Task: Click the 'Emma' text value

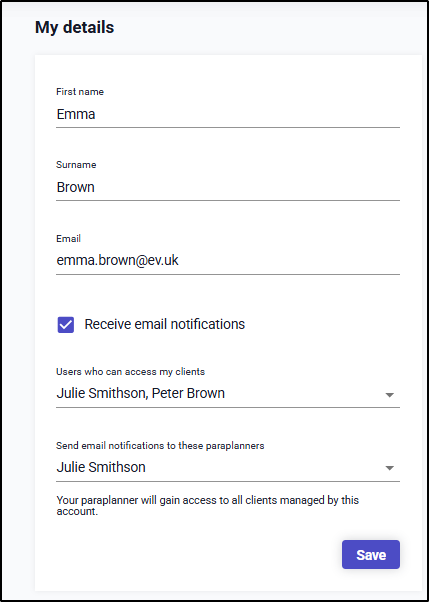Action: click(x=76, y=114)
